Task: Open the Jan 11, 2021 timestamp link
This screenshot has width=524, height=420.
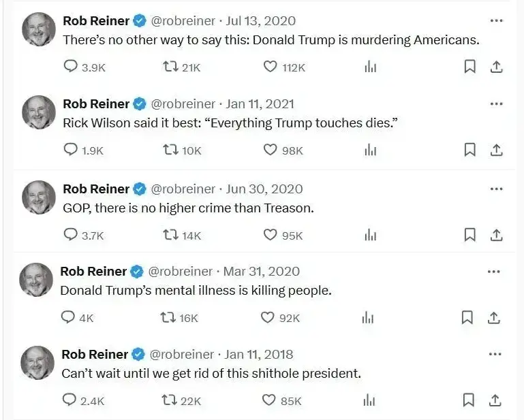Action: pos(260,104)
